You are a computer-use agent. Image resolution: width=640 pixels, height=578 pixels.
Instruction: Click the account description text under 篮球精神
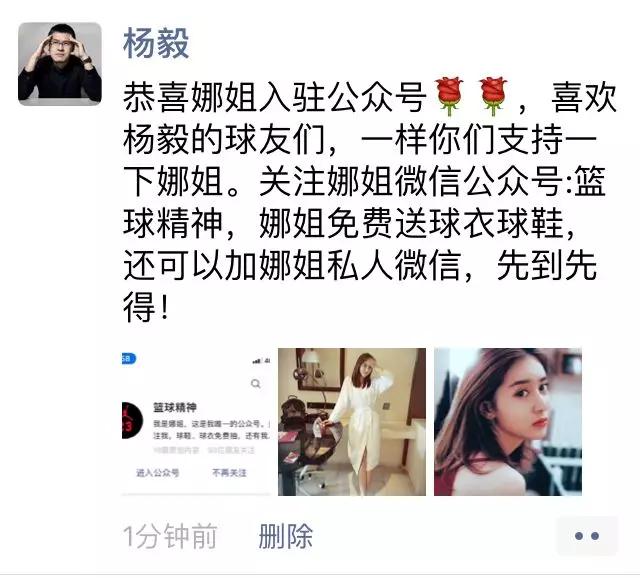[211, 430]
